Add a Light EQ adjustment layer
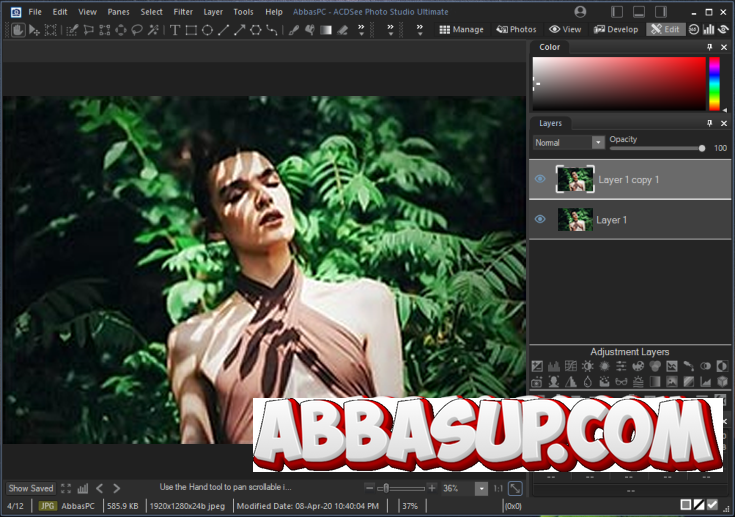Viewport: 735px width, 517px height. pyautogui.click(x=587, y=366)
